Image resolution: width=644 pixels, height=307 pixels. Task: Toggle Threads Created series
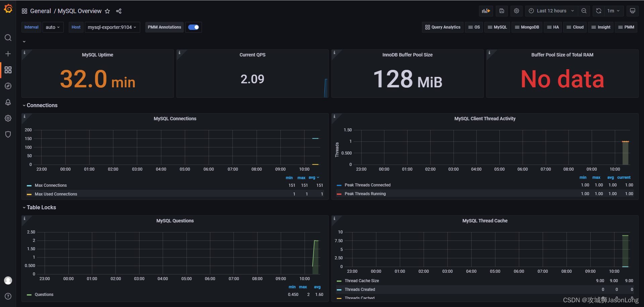pos(360,290)
